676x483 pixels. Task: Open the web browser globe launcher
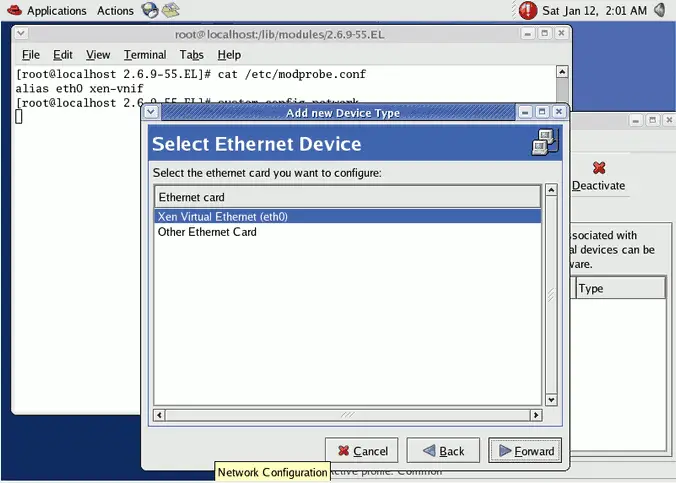[150, 11]
